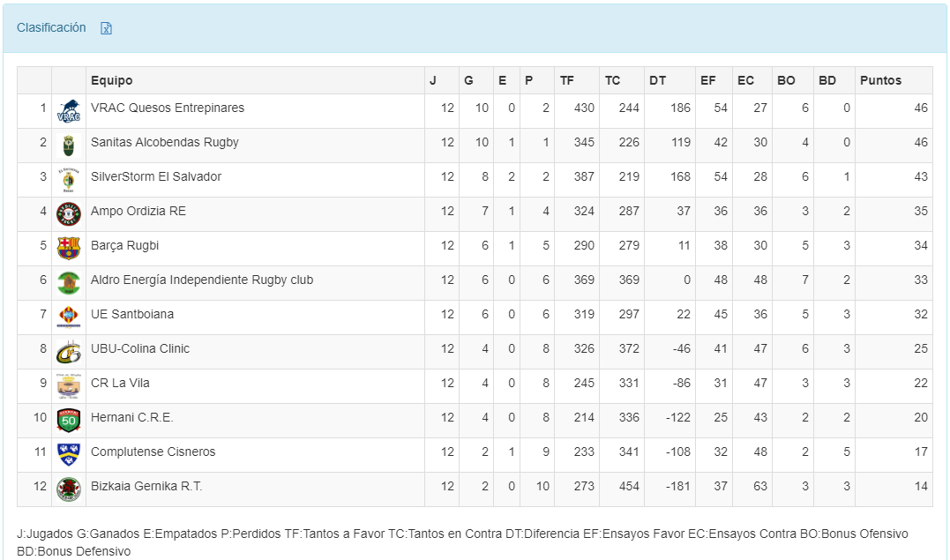Click the Barça Rugbi crest
The image size is (950, 560).
(68, 249)
